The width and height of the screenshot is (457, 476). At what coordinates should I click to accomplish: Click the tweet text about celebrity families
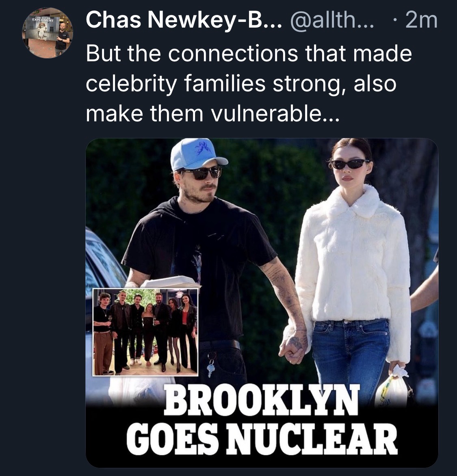pos(249,83)
